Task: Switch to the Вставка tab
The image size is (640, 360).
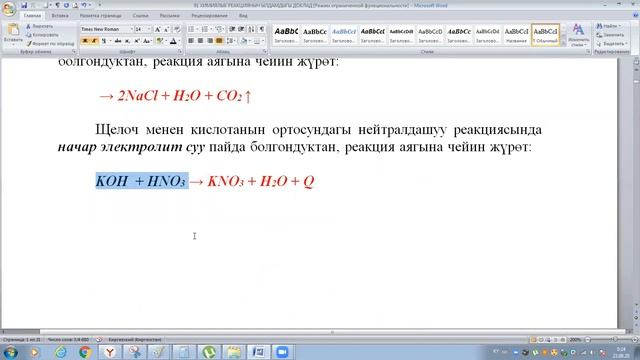Action: pos(60,16)
